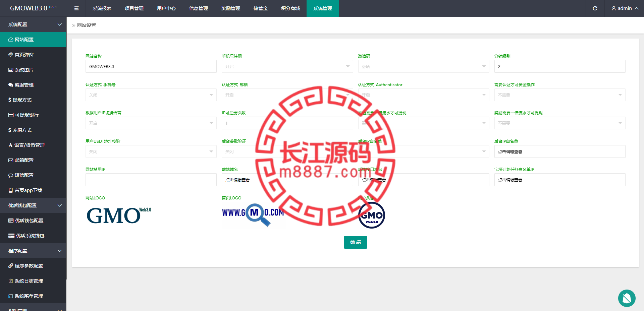The width and height of the screenshot is (644, 311).
Task: Click the 编辑 button
Action: coord(356,242)
